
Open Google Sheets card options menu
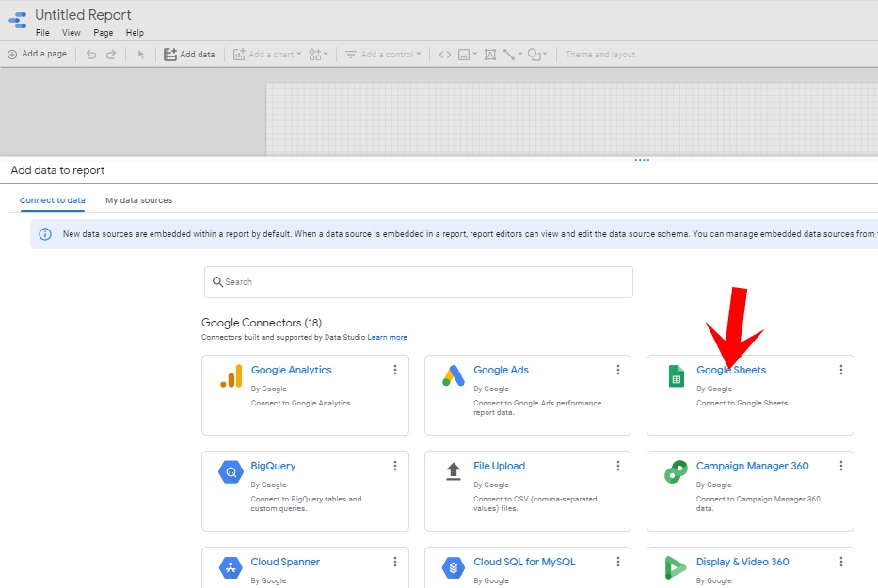click(x=841, y=370)
